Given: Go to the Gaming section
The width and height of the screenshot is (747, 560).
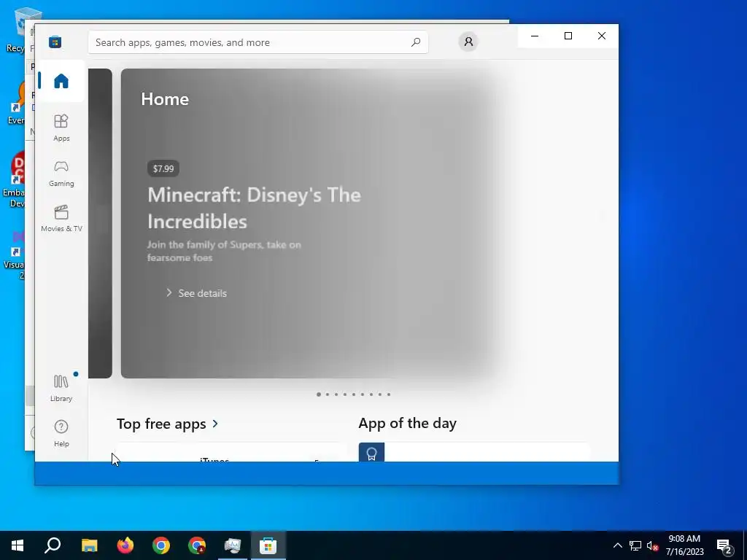Looking at the screenshot, I should pos(61,173).
